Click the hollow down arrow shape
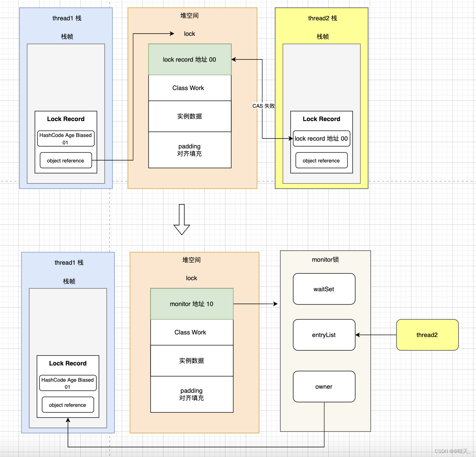Viewport: 476px width, 457px height. (x=182, y=219)
